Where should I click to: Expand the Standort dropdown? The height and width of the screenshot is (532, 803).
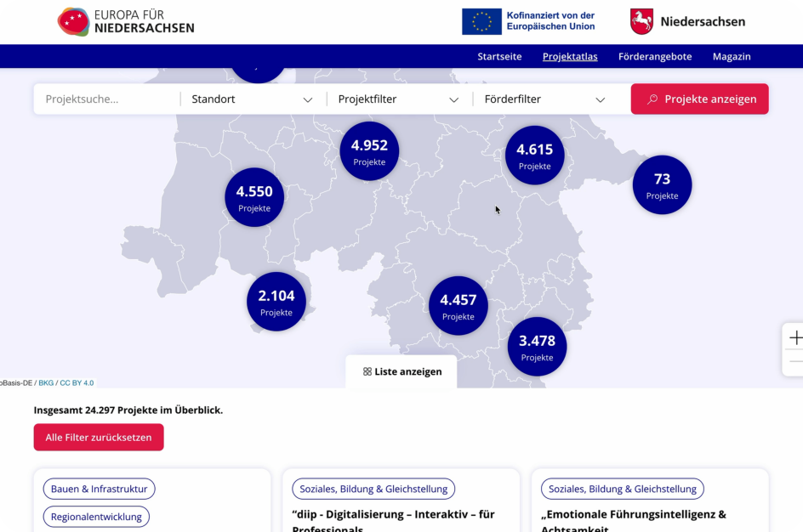tap(252, 99)
